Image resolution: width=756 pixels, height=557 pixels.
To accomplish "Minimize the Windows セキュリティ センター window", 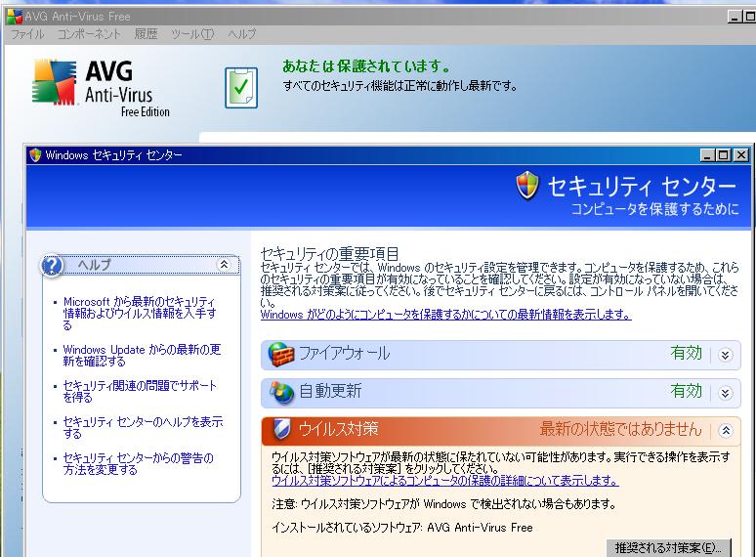I will 707,155.
